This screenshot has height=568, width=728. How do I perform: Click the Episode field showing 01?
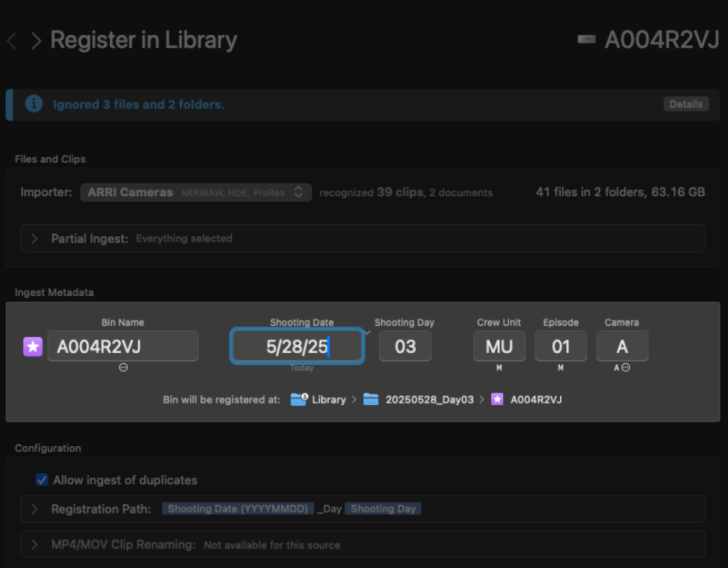click(x=561, y=346)
